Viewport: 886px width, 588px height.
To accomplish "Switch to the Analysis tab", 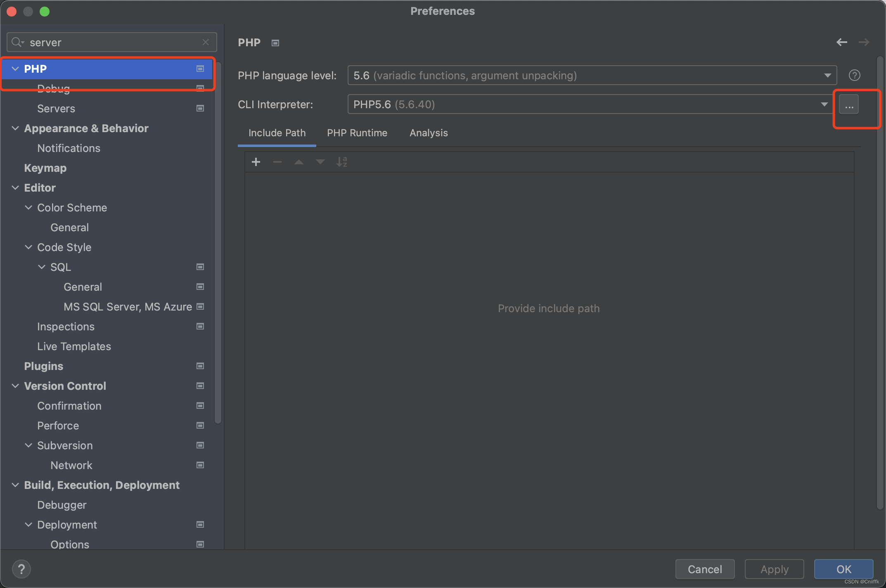I will tap(428, 132).
